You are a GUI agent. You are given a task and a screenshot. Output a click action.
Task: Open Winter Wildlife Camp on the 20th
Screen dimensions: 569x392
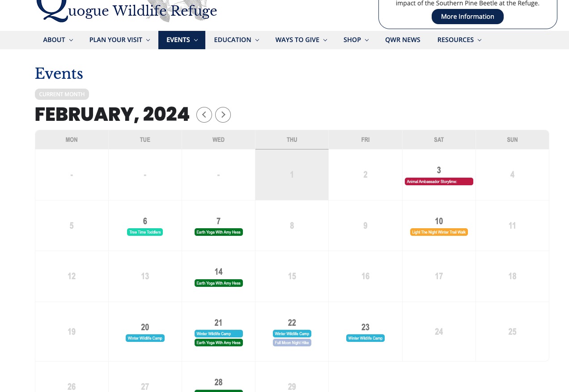tap(145, 338)
